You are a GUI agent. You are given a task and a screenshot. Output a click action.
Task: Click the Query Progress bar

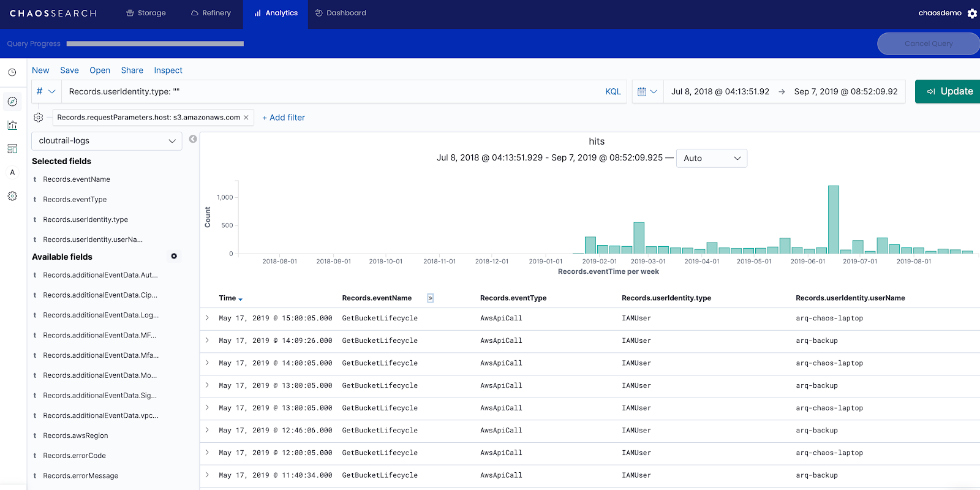(155, 43)
